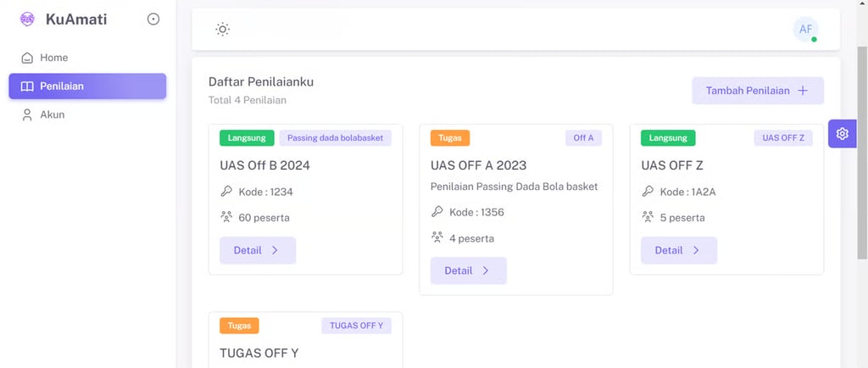
Task: Click the participants icon beside 5 peserta
Action: [x=648, y=217]
